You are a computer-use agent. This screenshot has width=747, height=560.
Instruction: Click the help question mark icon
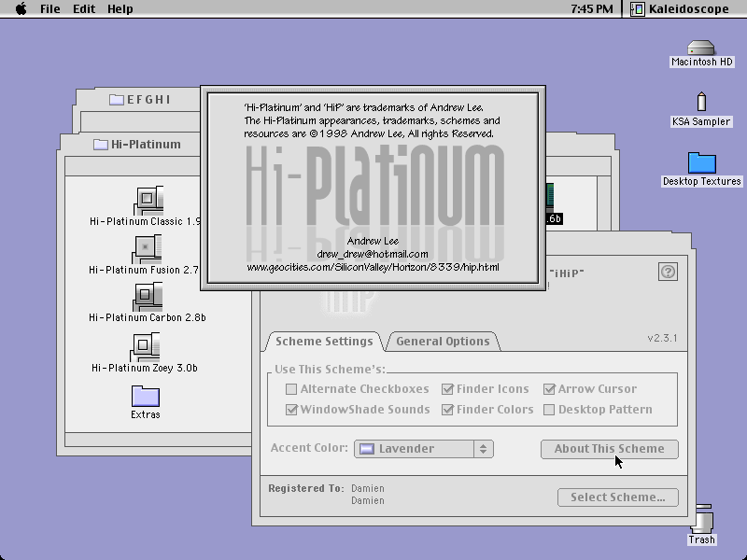click(x=668, y=272)
